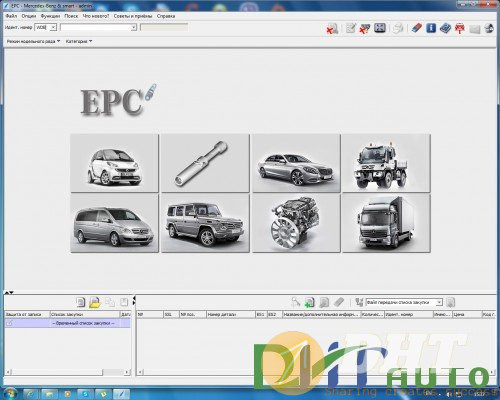Expand the Категории dropdown
Viewport: 500px width, 400px height.
[79, 41]
